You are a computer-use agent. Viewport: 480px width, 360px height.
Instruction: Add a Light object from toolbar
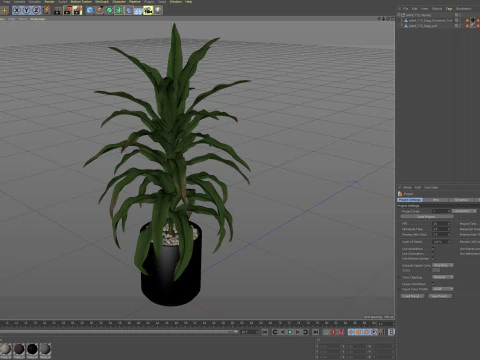pos(157,11)
